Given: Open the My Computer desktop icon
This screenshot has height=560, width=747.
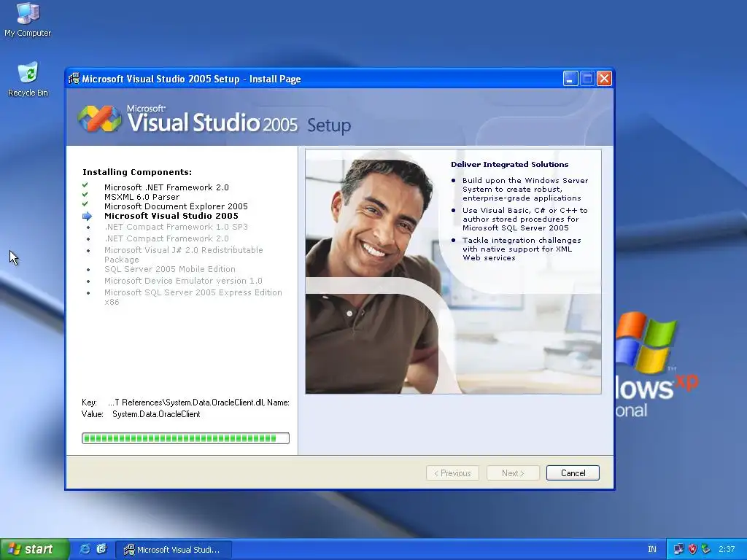Looking at the screenshot, I should pos(28,19).
